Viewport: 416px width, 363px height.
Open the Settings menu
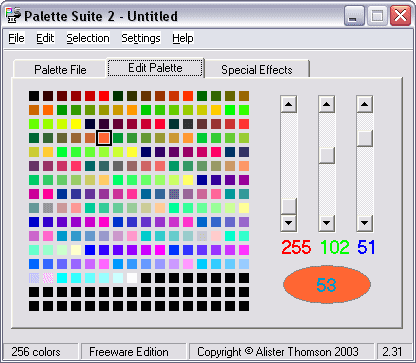[x=141, y=38]
